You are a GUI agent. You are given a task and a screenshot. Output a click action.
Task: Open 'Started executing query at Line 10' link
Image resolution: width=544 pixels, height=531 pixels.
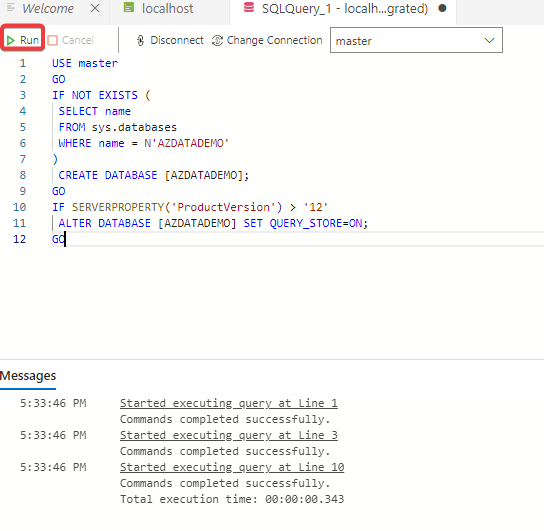click(232, 467)
